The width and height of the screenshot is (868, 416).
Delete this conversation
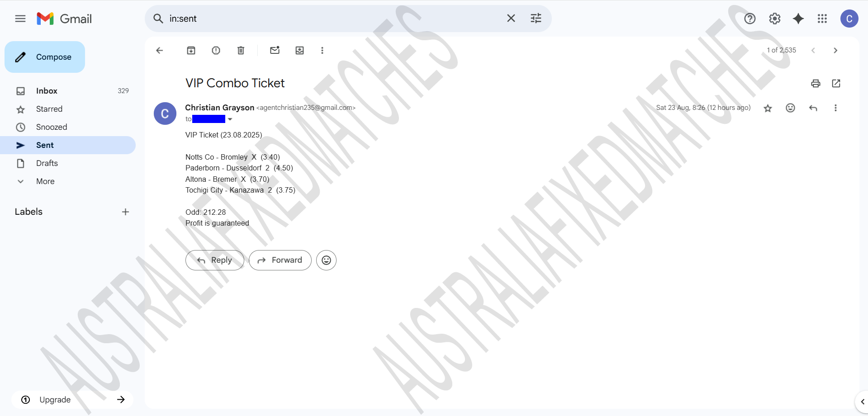click(241, 50)
